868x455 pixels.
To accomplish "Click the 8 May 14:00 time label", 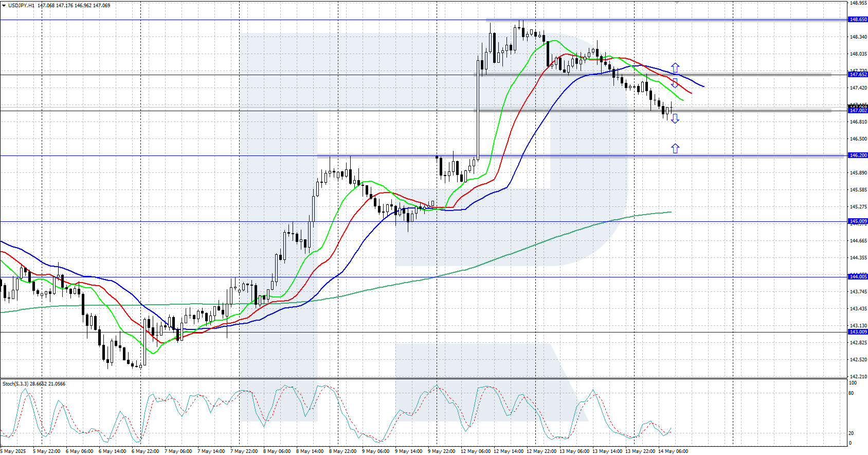I will pos(310,451).
